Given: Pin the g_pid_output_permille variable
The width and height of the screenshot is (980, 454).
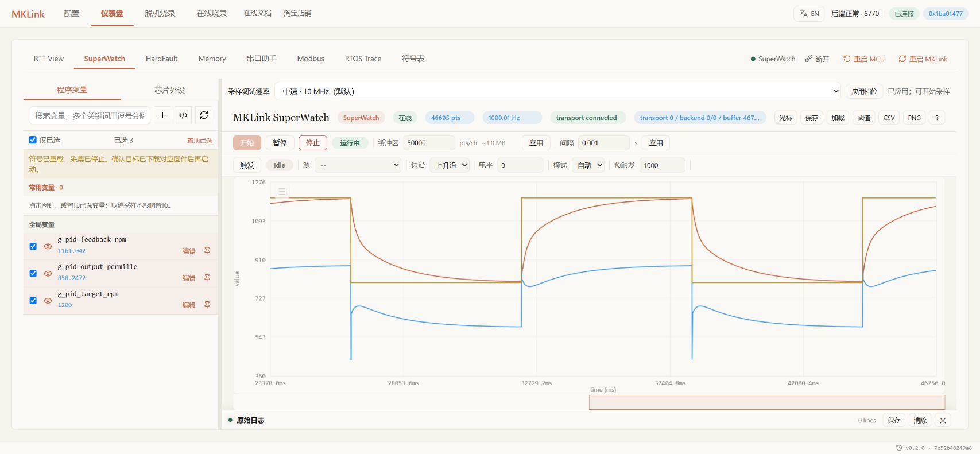Looking at the screenshot, I should click(x=207, y=278).
